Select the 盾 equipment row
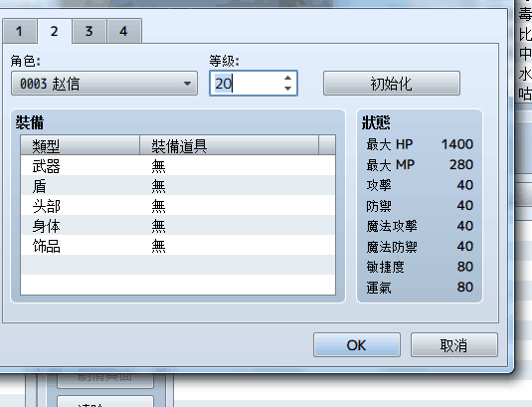 (x=178, y=186)
